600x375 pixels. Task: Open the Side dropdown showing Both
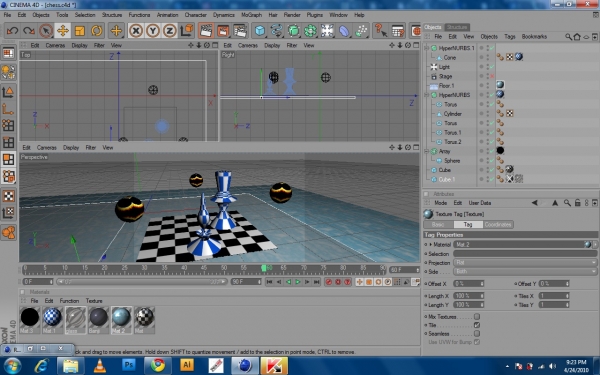tap(525, 271)
